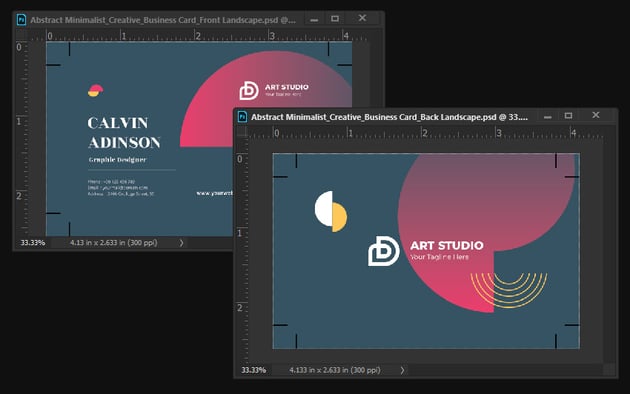This screenshot has width=630, height=394.
Task: Maximize the Front Landscape document window
Action: click(335, 19)
